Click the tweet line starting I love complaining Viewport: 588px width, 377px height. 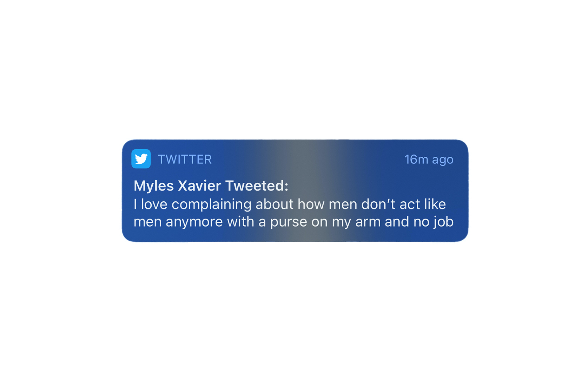pyautogui.click(x=290, y=204)
